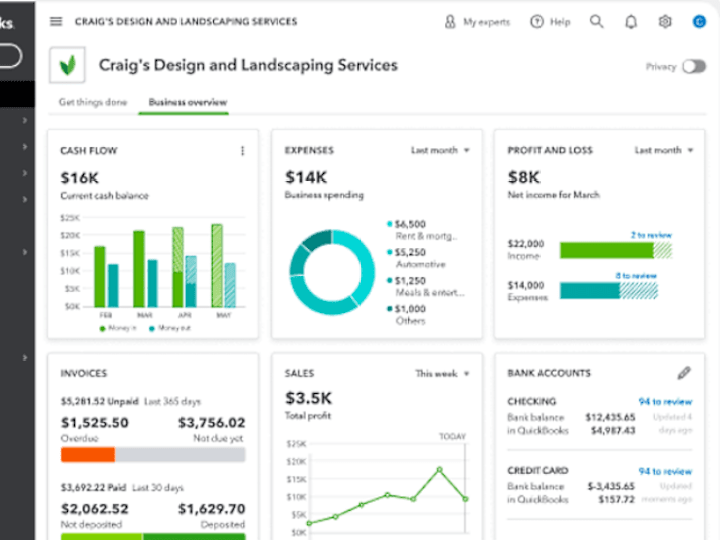720x540 pixels.
Task: Click the $1,250 Meals & entertainment legend
Action: click(x=426, y=287)
